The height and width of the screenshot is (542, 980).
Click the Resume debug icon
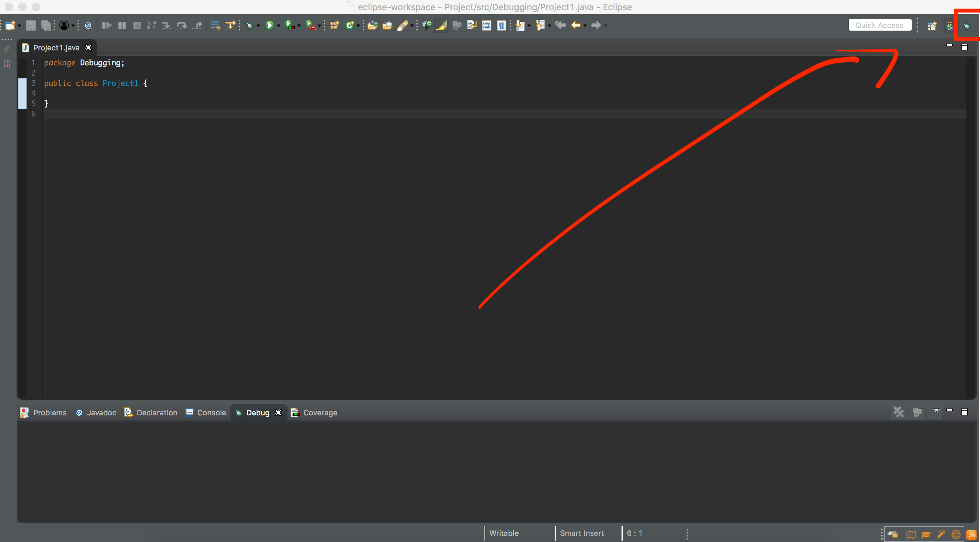click(x=107, y=25)
